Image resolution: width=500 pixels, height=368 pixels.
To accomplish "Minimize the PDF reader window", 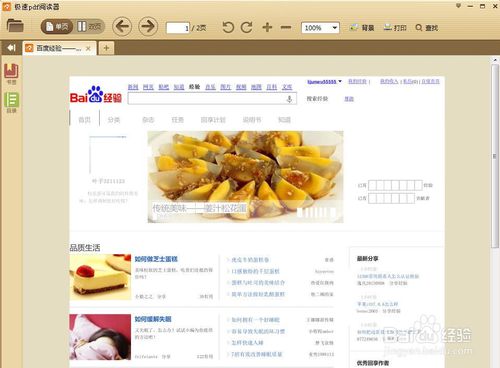I will [470, 6].
